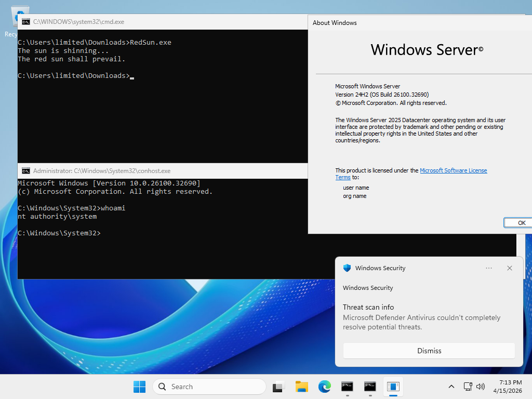
Task: Switch to the first cmd taskbar icon
Action: [x=347, y=387]
